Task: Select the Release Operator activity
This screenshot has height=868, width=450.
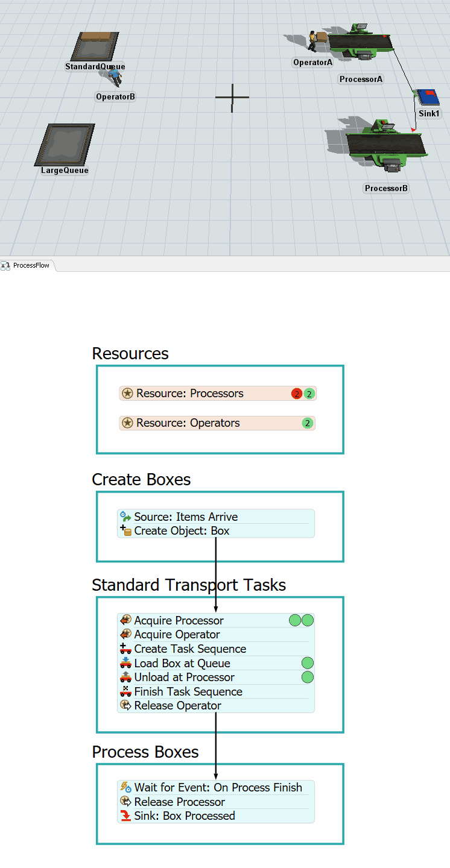Action: click(x=177, y=706)
